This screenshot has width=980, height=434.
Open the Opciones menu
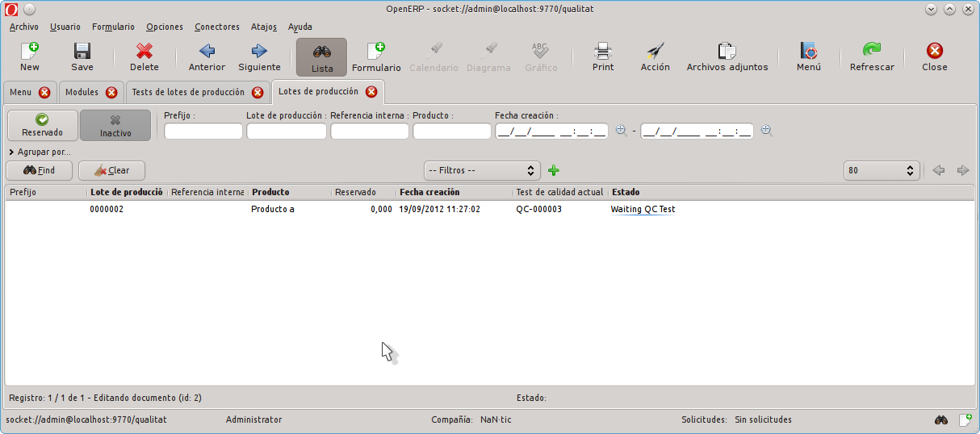165,27
